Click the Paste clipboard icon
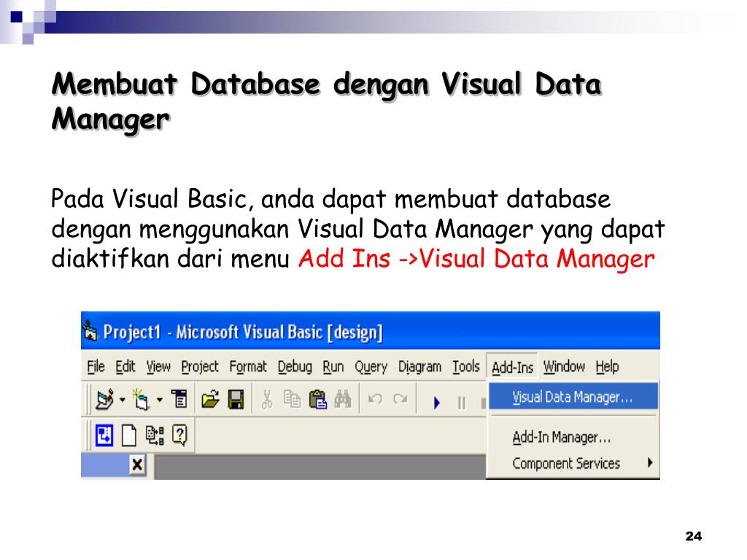This screenshot has width=747, height=560. click(x=318, y=399)
